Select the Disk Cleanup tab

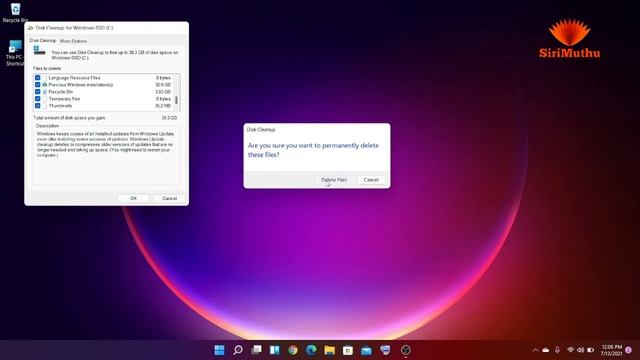coord(42,40)
